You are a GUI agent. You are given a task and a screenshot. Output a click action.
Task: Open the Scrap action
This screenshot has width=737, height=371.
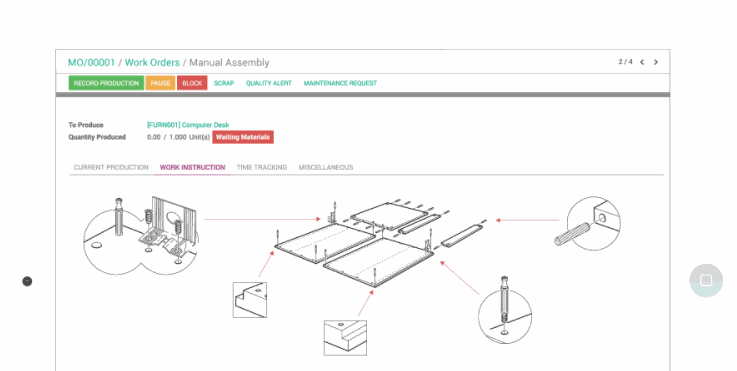(224, 83)
